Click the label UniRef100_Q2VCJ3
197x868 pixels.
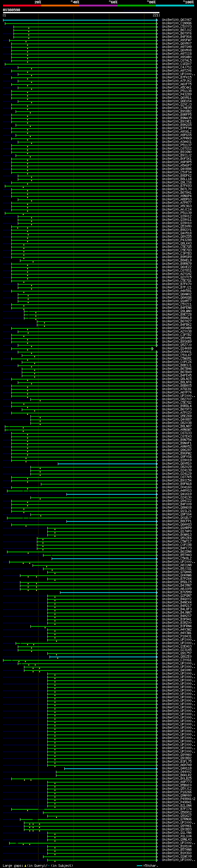coord(176,104)
